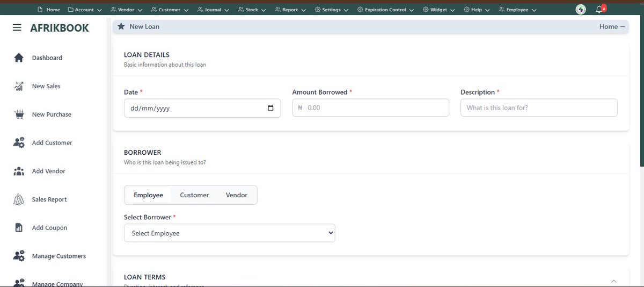Open the date picker calendar icon
This screenshot has height=287, width=644.
point(270,108)
